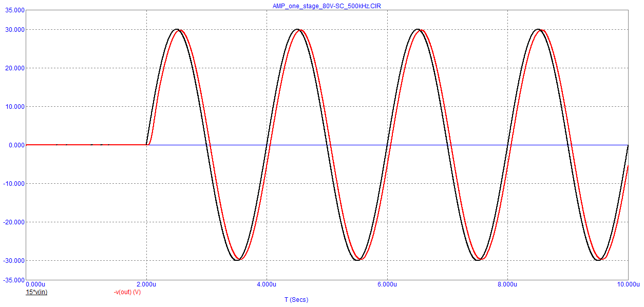This screenshot has width=644, height=307.
Task: Click the 35.000 y-axis value
Action: pos(15,10)
